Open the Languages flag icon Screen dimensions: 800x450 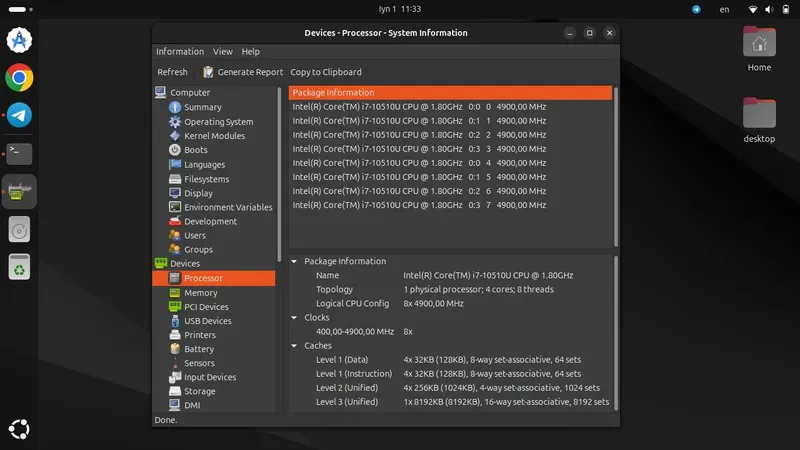tap(174, 164)
